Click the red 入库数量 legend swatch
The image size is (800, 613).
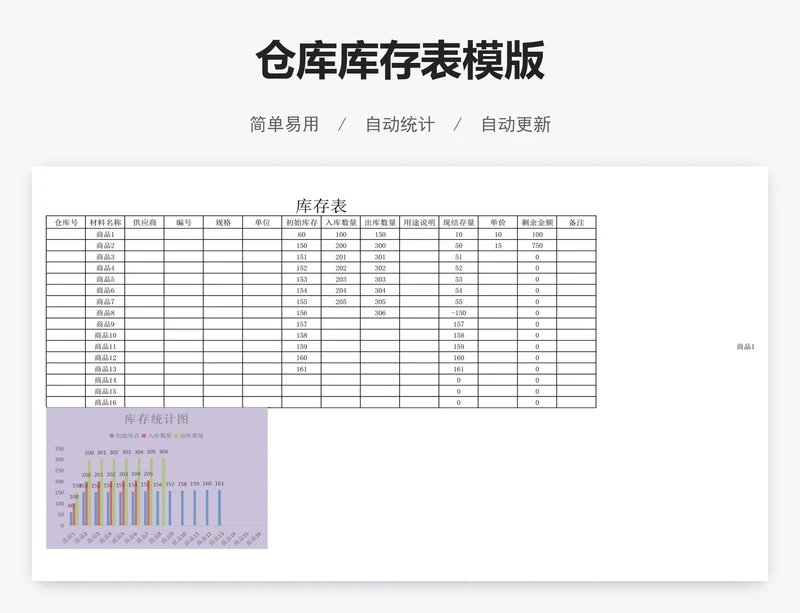coord(144,436)
